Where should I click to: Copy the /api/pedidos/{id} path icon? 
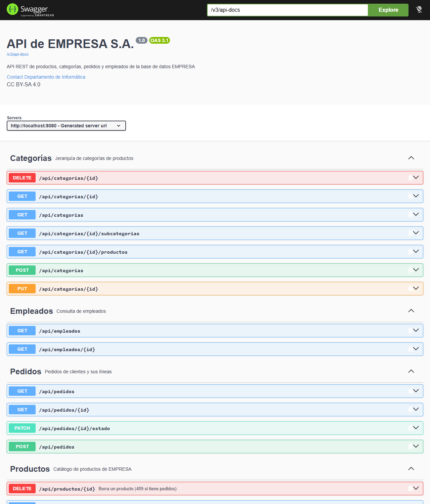[411, 410]
